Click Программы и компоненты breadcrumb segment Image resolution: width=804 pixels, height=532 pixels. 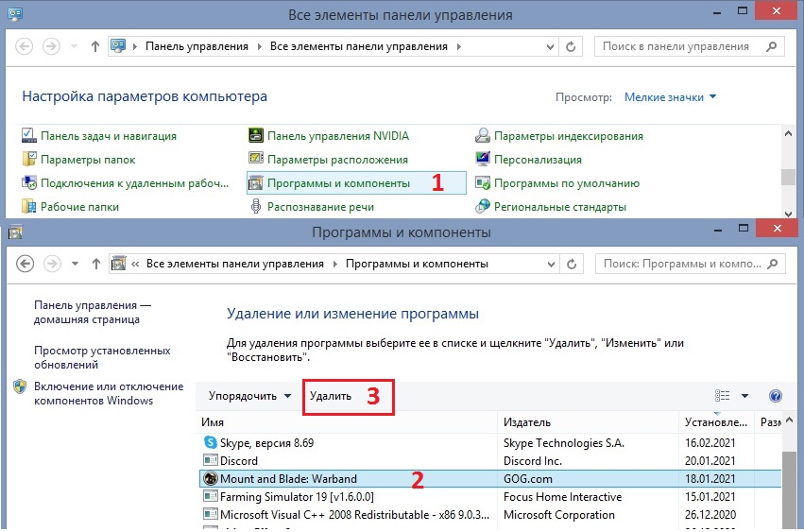tap(417, 264)
